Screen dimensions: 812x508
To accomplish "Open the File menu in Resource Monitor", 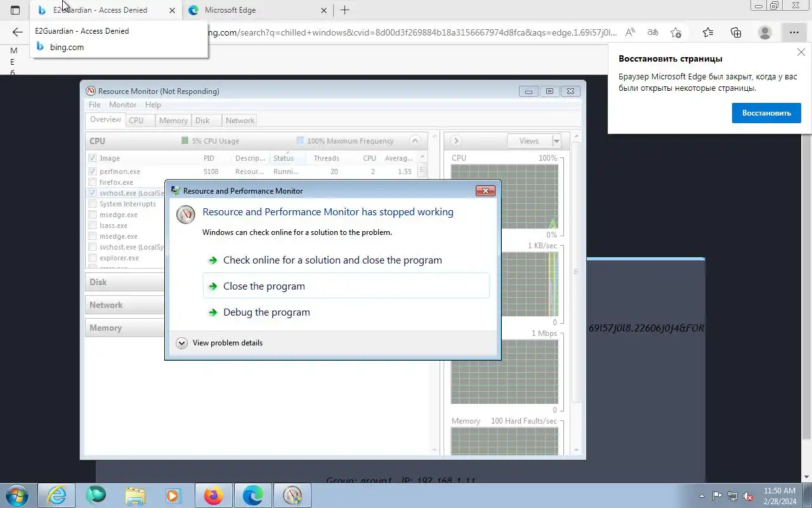I will click(x=95, y=105).
